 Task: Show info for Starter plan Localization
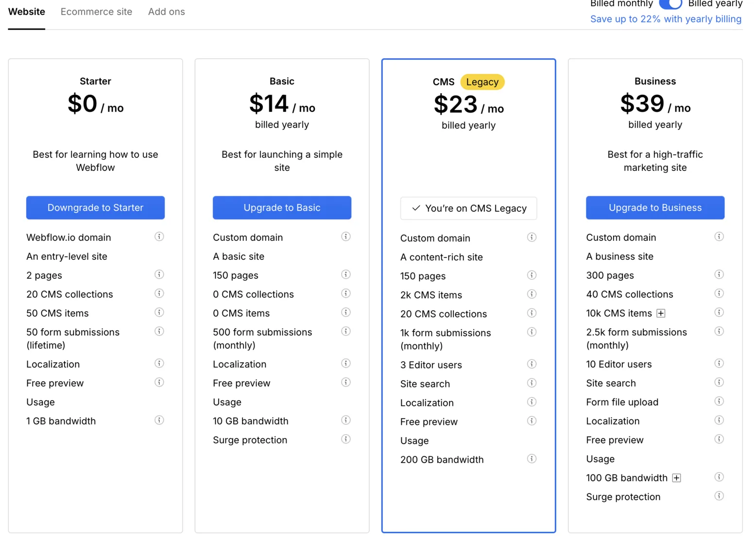tap(159, 363)
